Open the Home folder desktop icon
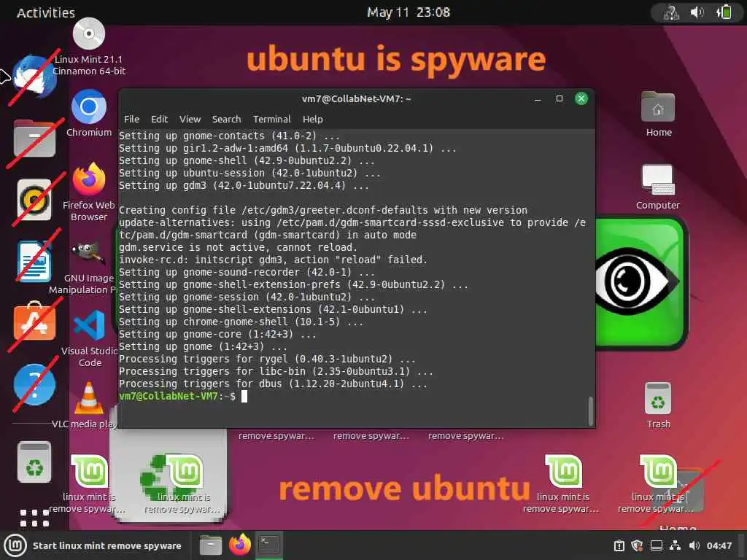The image size is (747, 560). 658,106
